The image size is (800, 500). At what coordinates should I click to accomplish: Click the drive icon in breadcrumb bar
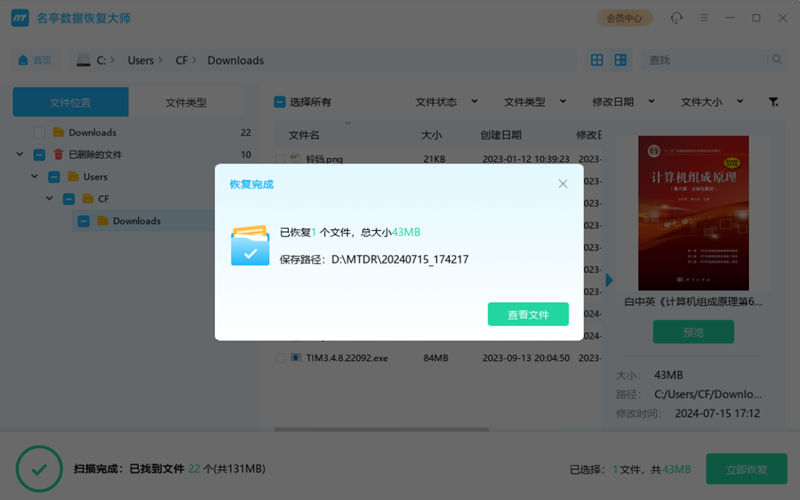(x=83, y=60)
